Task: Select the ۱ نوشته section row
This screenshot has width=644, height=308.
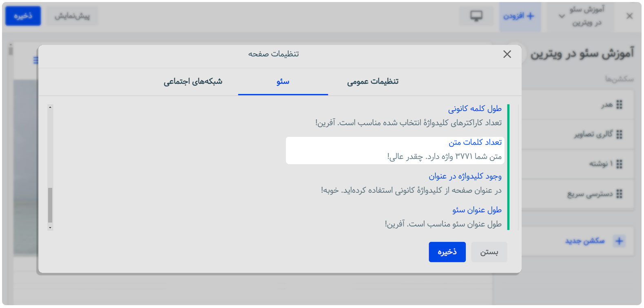Action: point(578,164)
